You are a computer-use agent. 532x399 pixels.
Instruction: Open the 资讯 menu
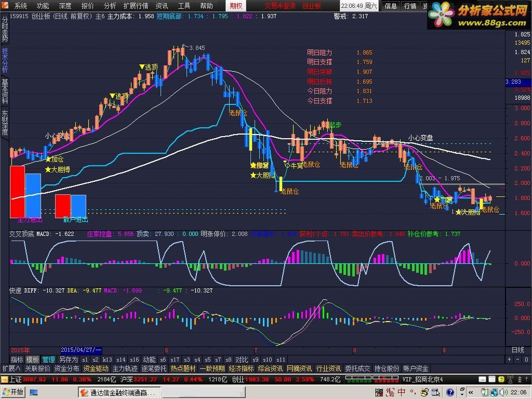162,6
